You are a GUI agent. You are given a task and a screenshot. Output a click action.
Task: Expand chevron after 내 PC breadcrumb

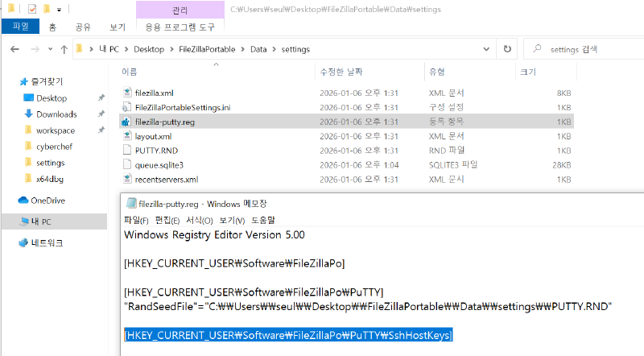(126, 49)
